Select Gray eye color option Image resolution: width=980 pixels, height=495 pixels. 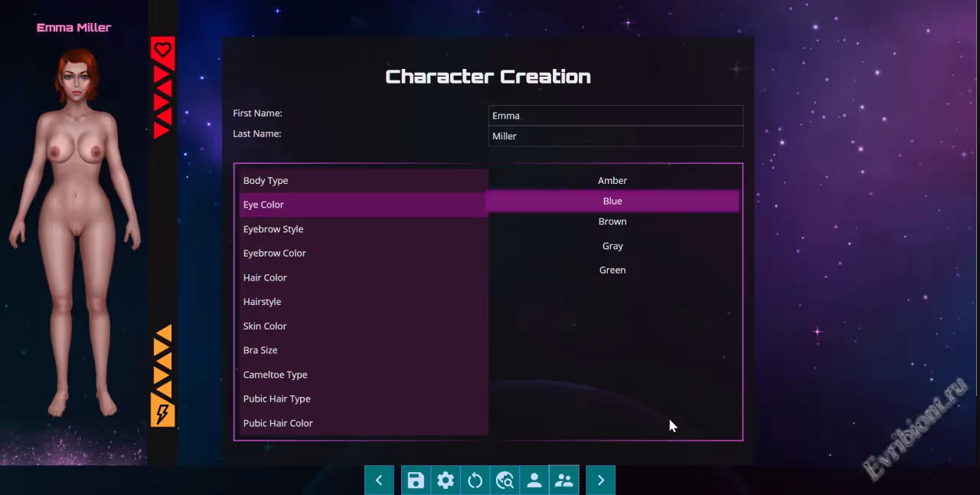[612, 246]
